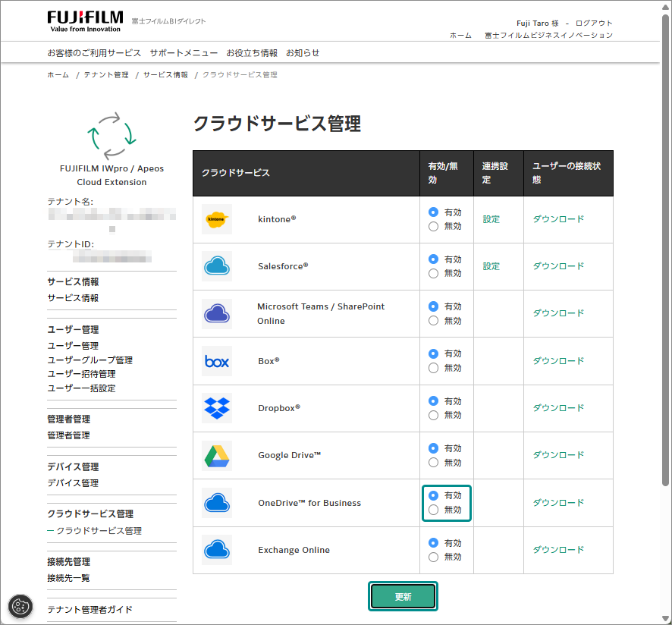
Task: Select 無効 for OneDrive for Business
Action: (x=433, y=510)
